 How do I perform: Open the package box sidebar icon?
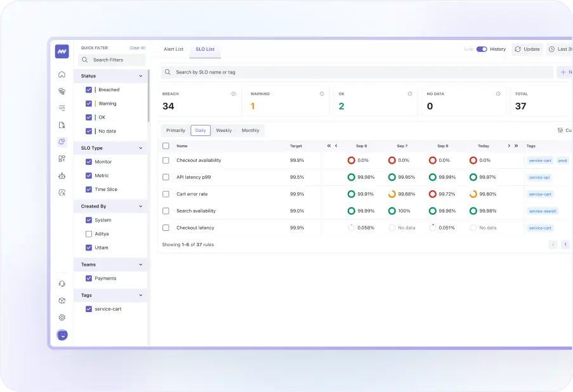tap(62, 301)
